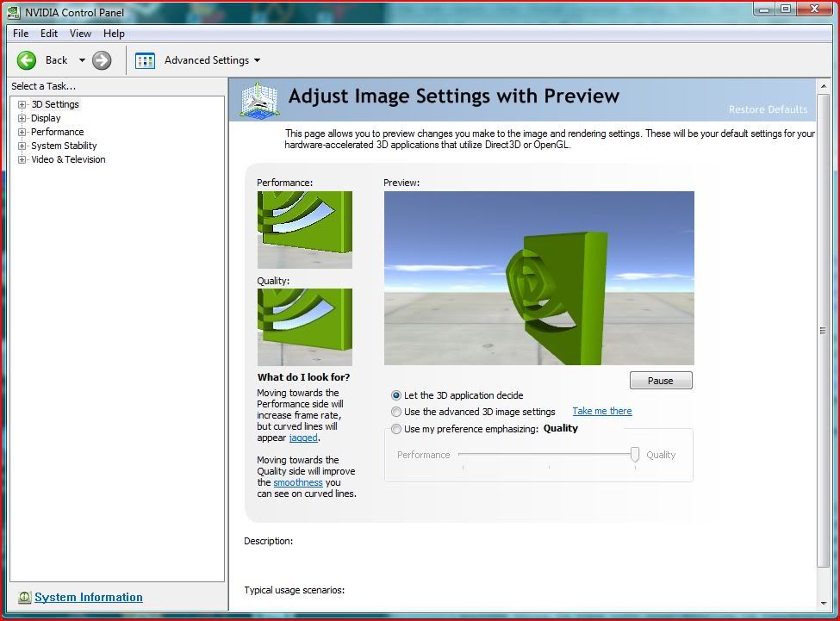
Task: Close the NVIDIA Control Panel window
Action: click(814, 9)
